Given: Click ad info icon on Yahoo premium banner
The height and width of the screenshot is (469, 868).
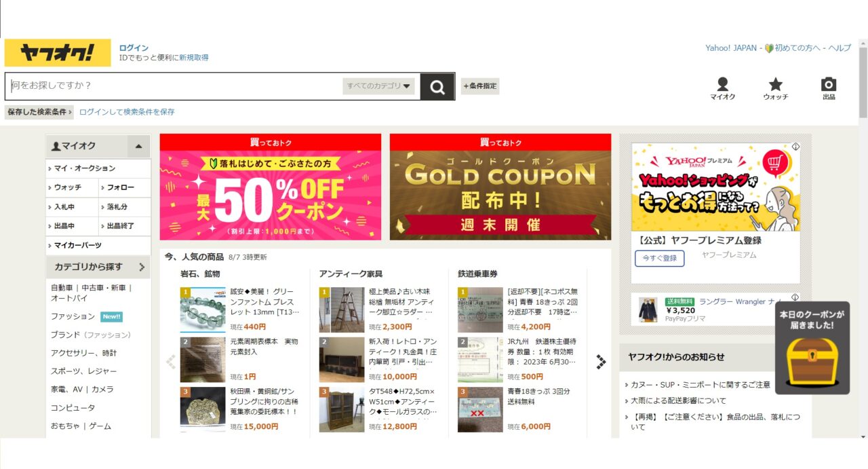Looking at the screenshot, I should pos(795,147).
